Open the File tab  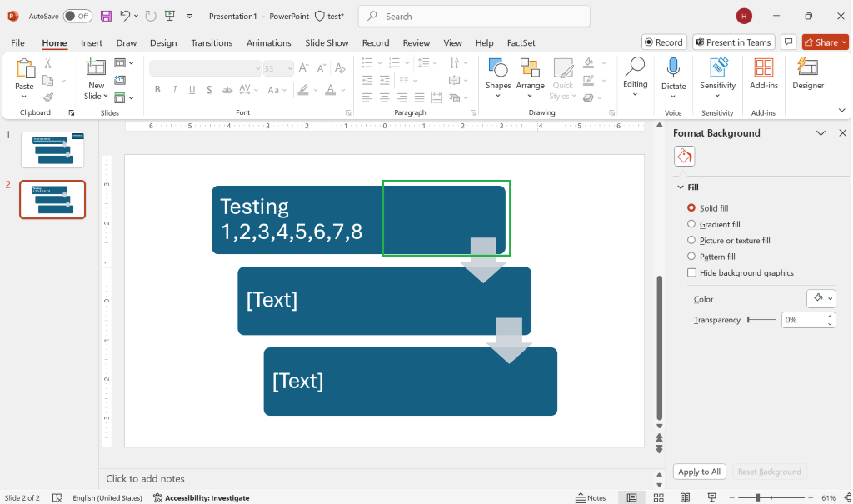tap(18, 42)
